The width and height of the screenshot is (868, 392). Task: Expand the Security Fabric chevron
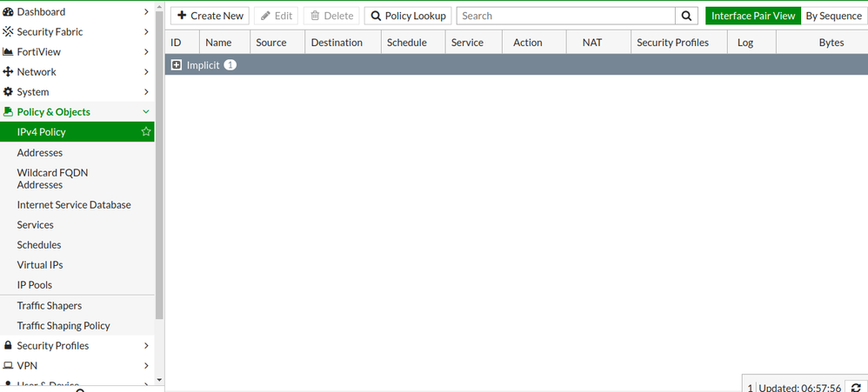[x=146, y=31]
